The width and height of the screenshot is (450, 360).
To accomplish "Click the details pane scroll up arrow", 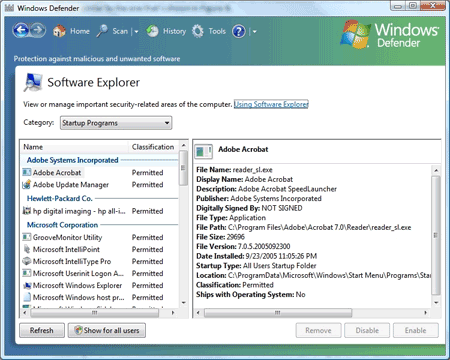I will [436, 170].
